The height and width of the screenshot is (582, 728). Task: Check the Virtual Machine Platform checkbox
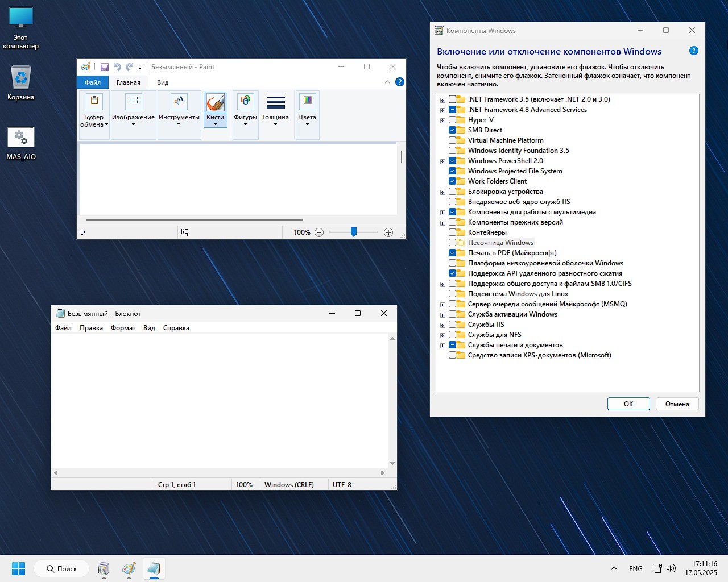pos(453,140)
